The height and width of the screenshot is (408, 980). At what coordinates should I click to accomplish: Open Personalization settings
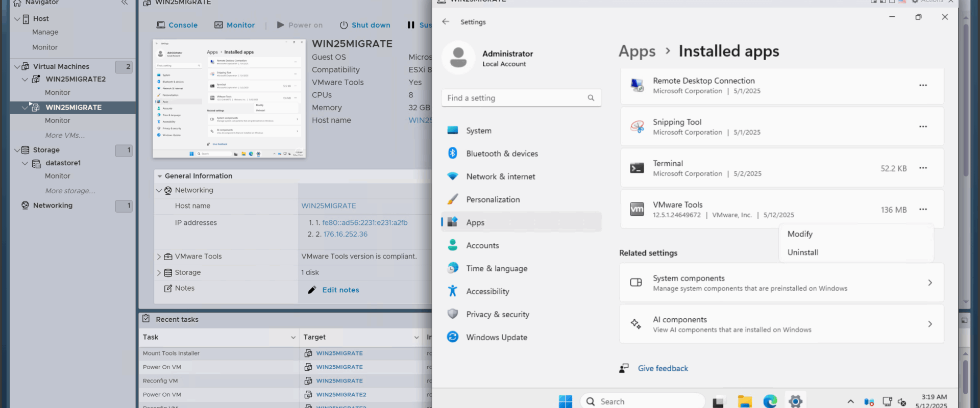(x=521, y=199)
